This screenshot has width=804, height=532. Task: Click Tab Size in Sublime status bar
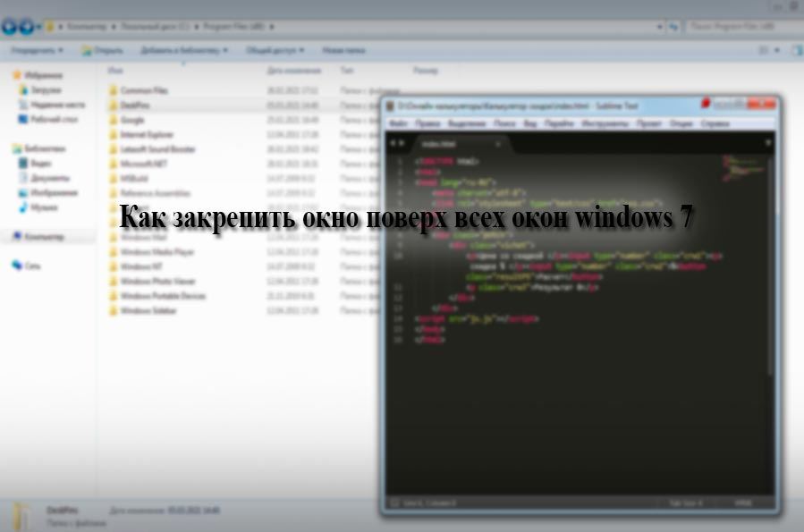pyautogui.click(x=686, y=503)
